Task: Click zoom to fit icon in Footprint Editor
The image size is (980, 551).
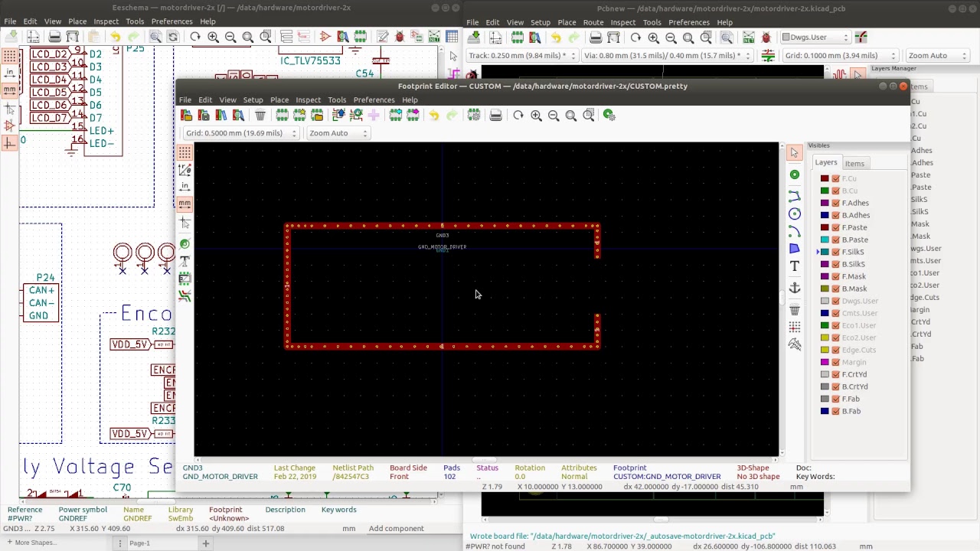Action: [571, 115]
